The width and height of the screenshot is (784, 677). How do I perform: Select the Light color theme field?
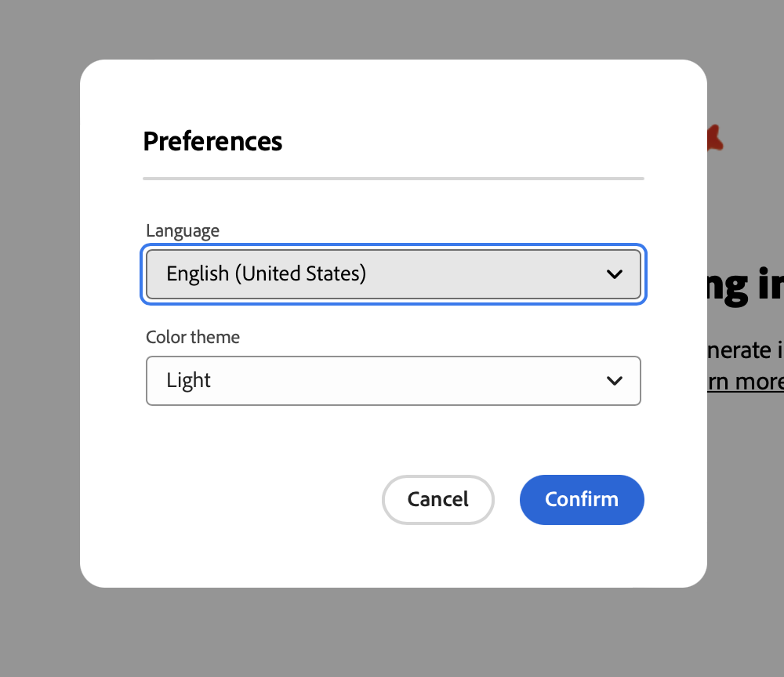392,381
